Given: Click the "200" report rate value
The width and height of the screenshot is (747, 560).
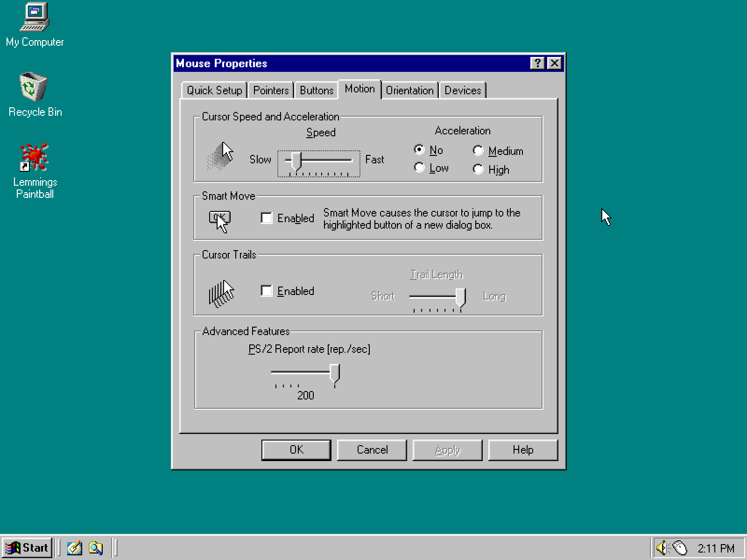Looking at the screenshot, I should click(305, 395).
